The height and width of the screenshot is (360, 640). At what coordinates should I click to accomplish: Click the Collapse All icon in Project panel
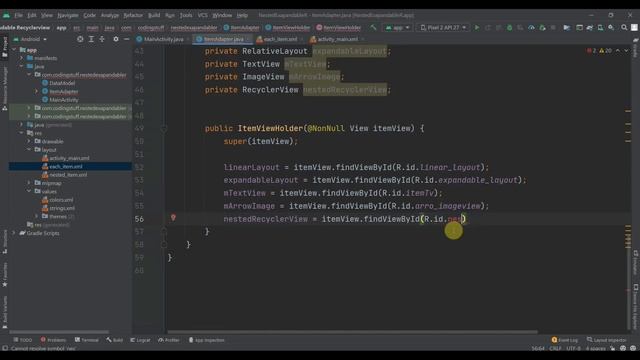(x=102, y=39)
